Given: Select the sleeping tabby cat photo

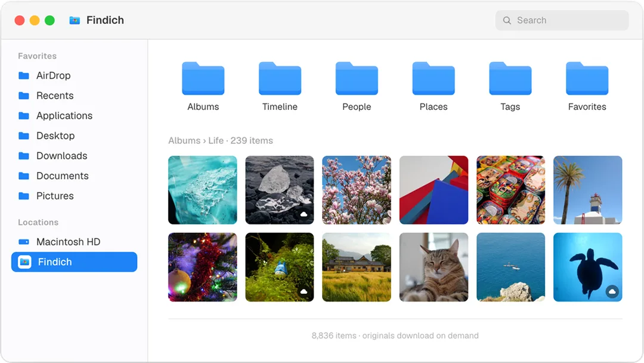Looking at the screenshot, I should pyautogui.click(x=434, y=267).
